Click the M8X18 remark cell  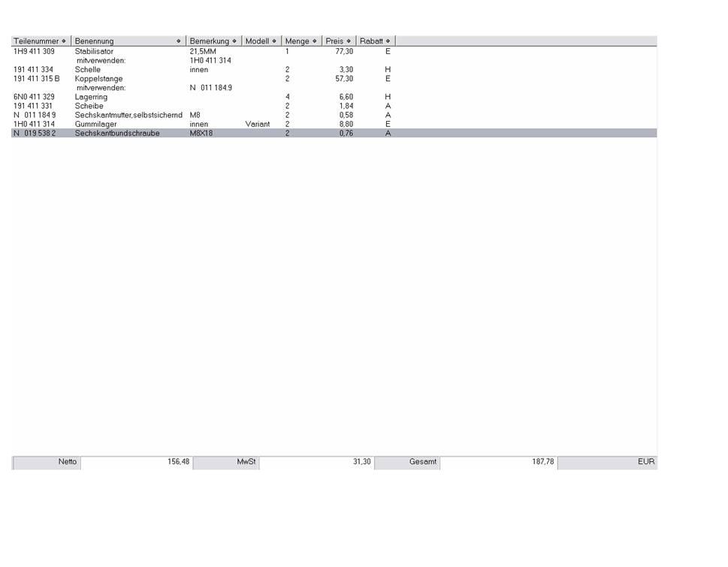click(x=201, y=133)
